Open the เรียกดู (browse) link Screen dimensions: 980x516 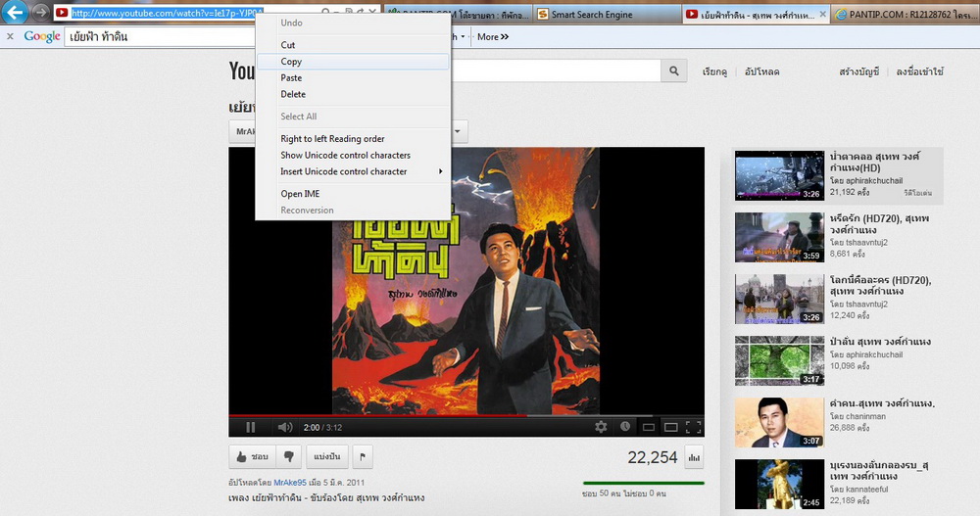[x=714, y=71]
